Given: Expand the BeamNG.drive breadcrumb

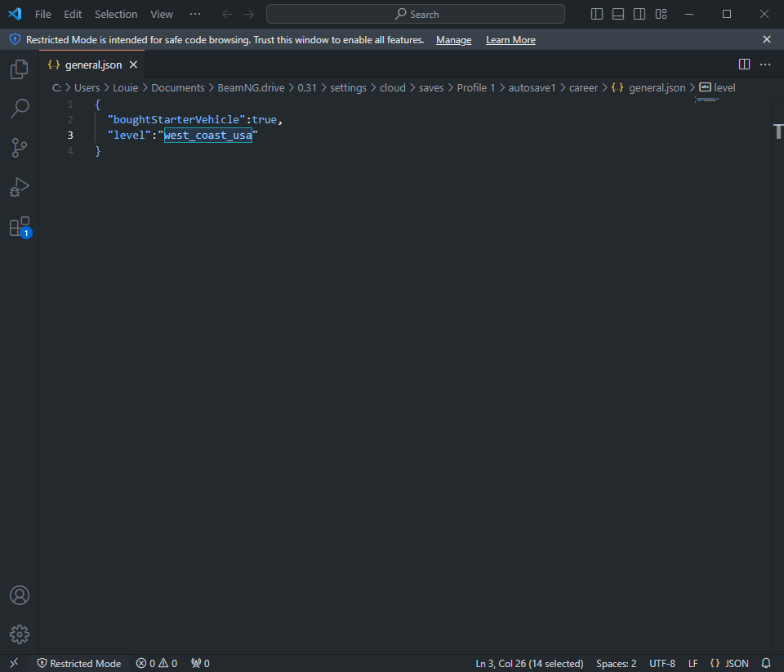Looking at the screenshot, I should (x=251, y=87).
